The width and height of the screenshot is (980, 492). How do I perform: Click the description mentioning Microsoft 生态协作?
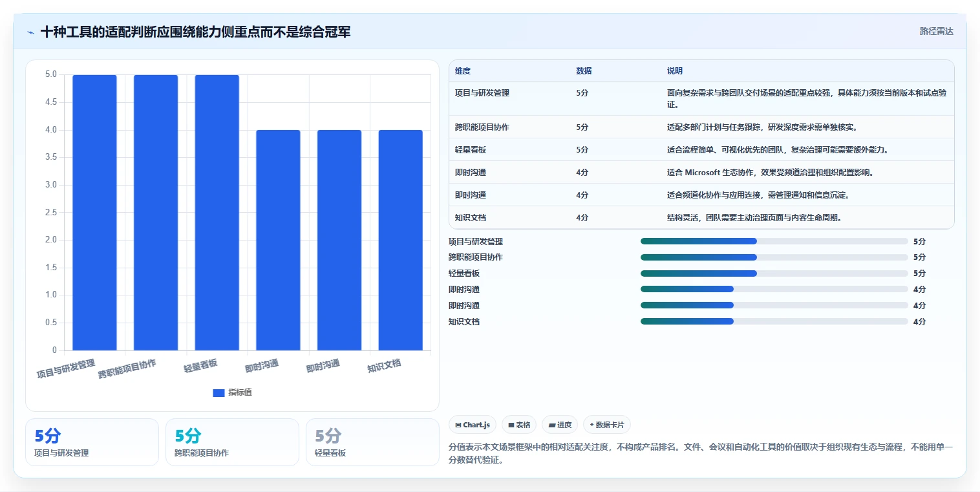[x=771, y=173]
